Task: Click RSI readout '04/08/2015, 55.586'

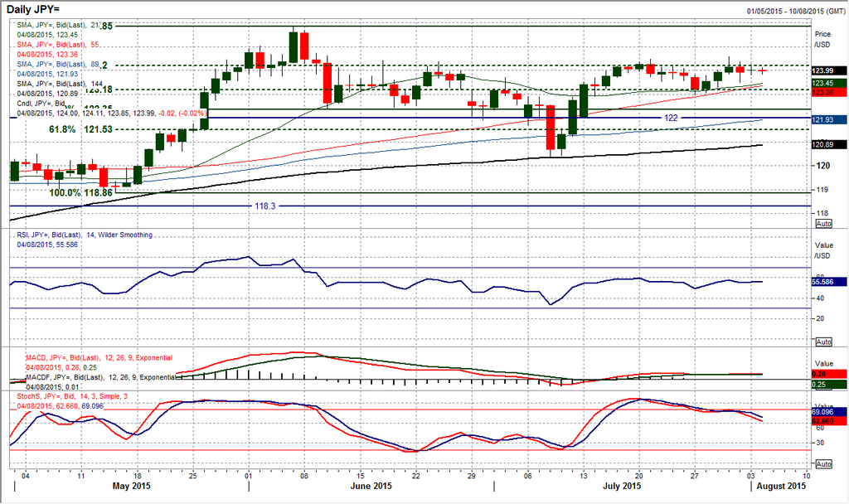Action: [x=47, y=245]
